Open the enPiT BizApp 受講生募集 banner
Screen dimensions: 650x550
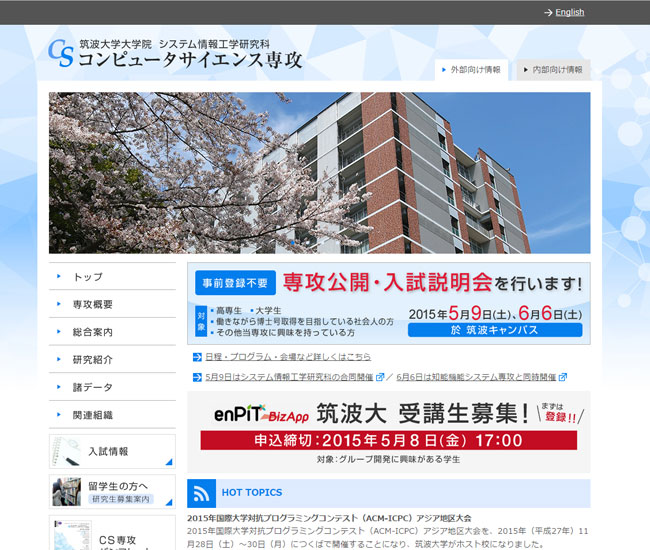click(x=389, y=432)
